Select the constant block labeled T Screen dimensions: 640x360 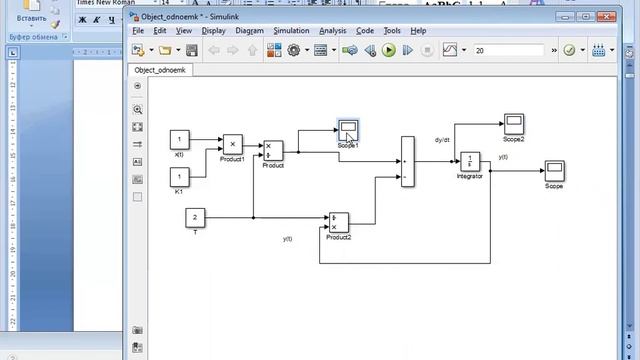[x=195, y=218]
